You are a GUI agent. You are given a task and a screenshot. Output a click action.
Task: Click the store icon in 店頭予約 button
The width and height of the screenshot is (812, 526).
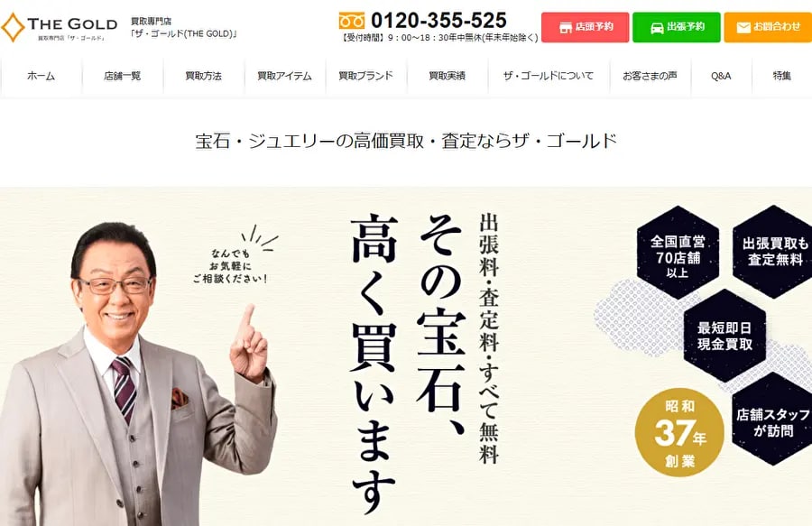(x=566, y=27)
